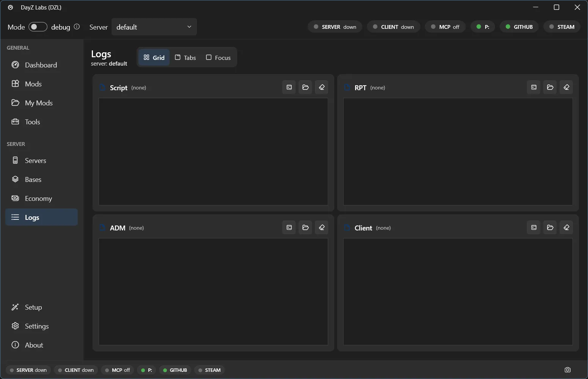Open Settings in the sidebar

click(x=41, y=326)
